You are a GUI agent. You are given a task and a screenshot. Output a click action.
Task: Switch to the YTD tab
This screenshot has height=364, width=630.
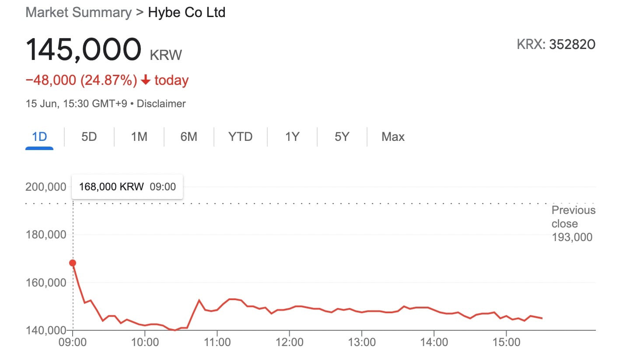pos(240,137)
